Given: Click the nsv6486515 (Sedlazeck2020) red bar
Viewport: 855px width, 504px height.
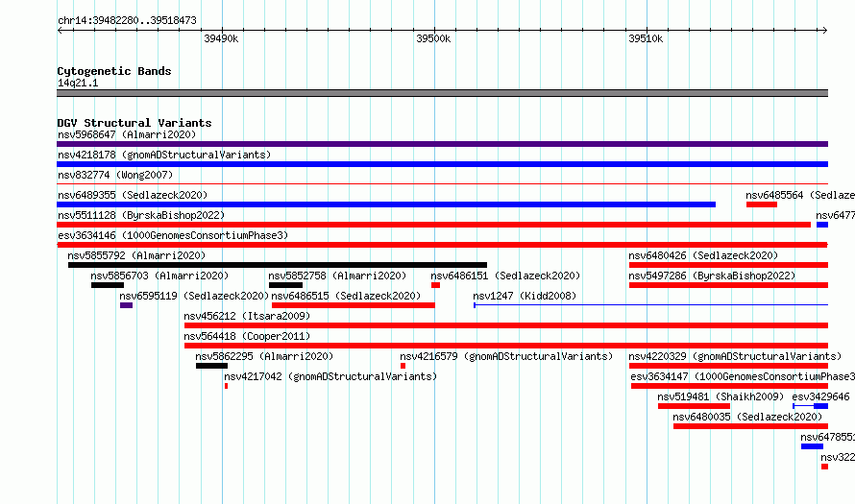Looking at the screenshot, I should pos(354,305).
